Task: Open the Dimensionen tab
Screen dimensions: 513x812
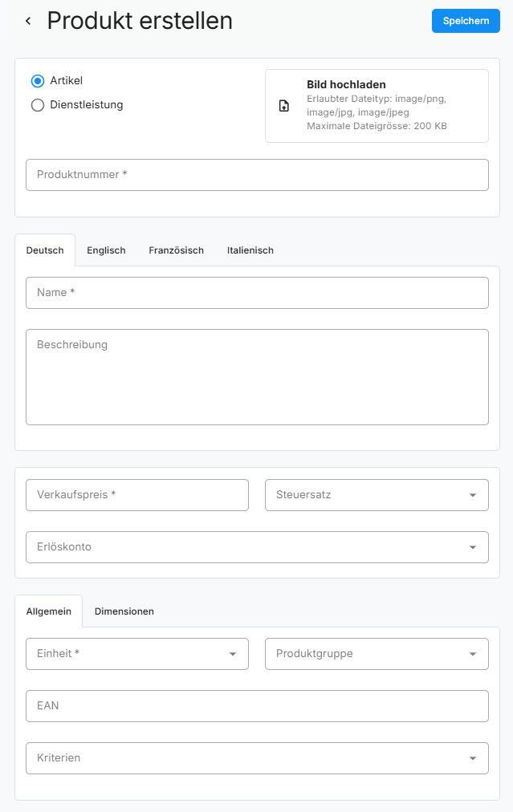Action: 124,611
